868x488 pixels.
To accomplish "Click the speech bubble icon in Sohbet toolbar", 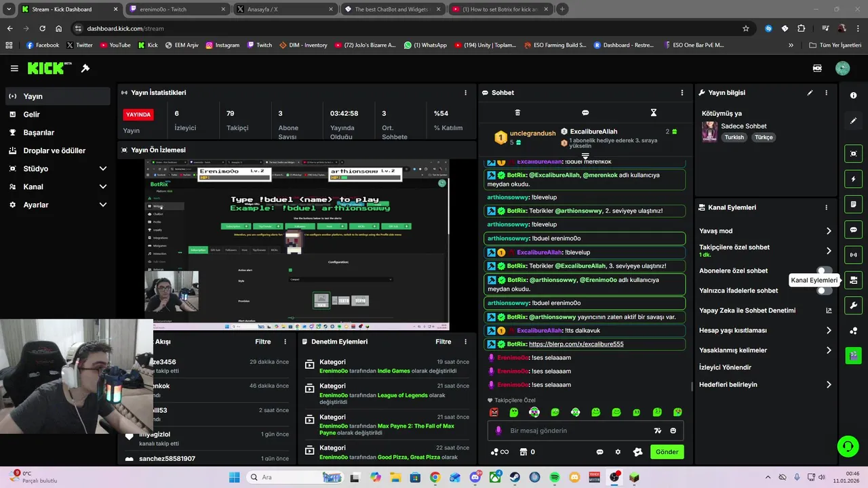I will (x=585, y=113).
